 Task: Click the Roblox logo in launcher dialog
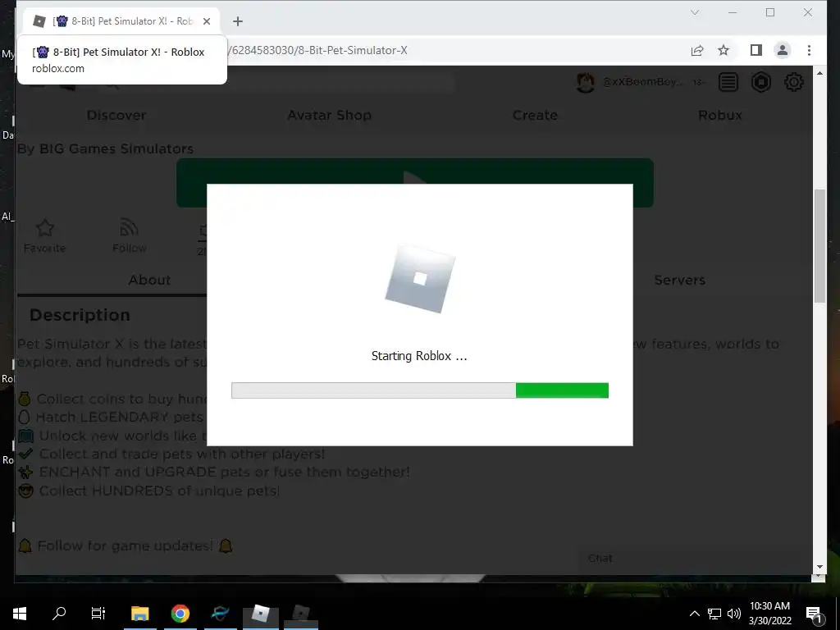click(420, 279)
